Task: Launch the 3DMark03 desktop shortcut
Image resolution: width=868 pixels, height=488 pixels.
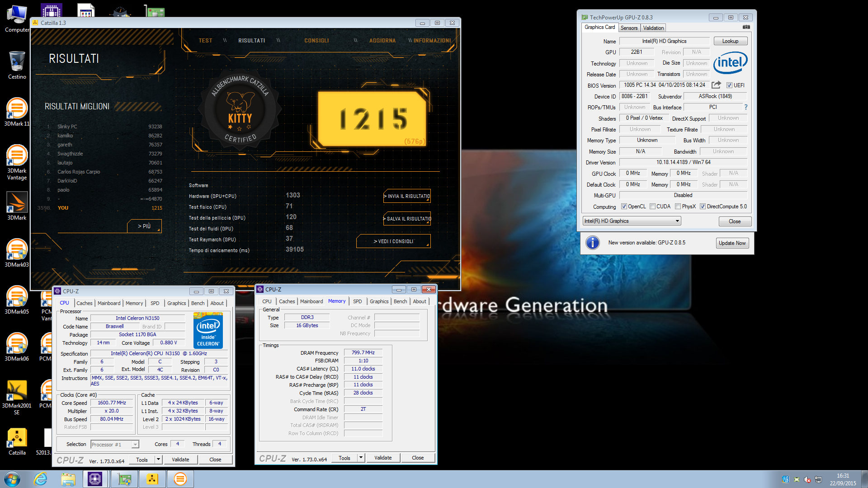Action: coord(17,253)
